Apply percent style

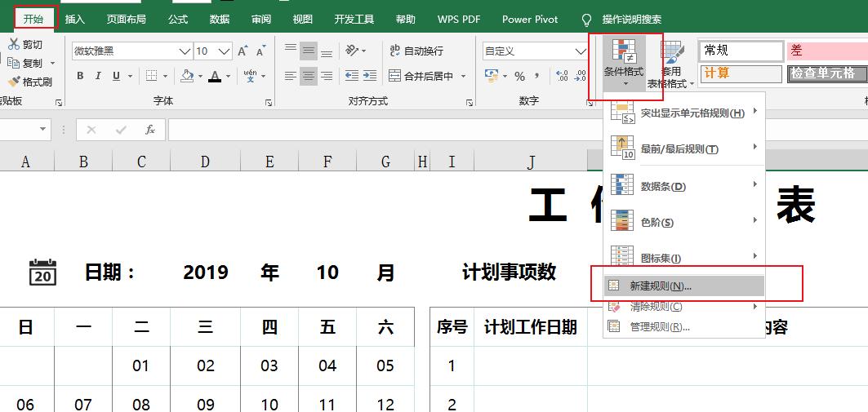click(x=519, y=77)
